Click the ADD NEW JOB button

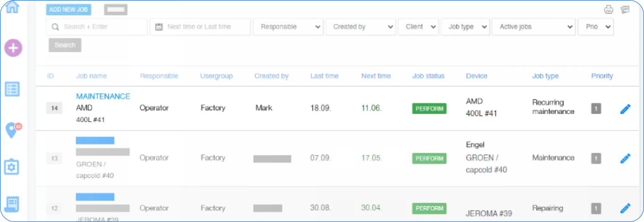[69, 10]
